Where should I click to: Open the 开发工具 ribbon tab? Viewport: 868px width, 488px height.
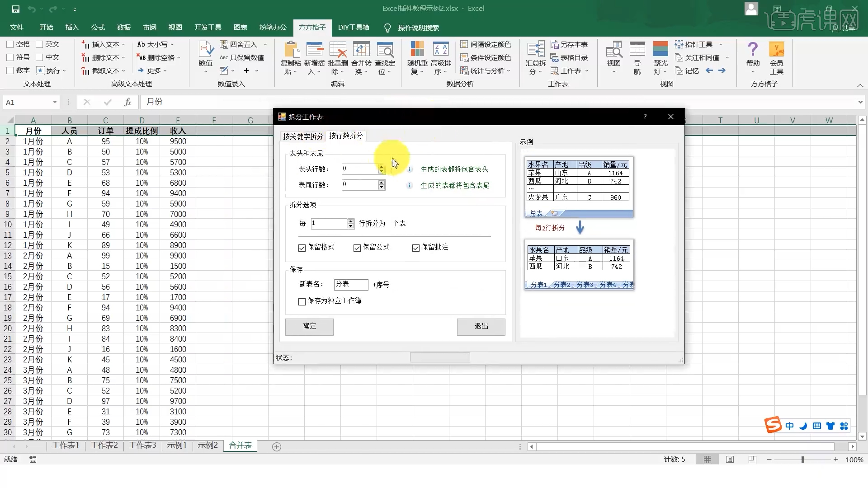coord(208,28)
